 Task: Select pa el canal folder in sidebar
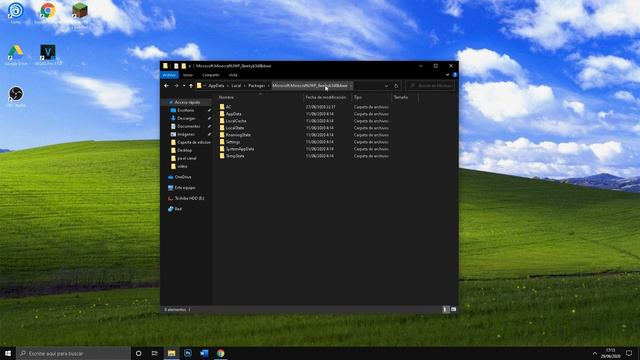[186, 158]
